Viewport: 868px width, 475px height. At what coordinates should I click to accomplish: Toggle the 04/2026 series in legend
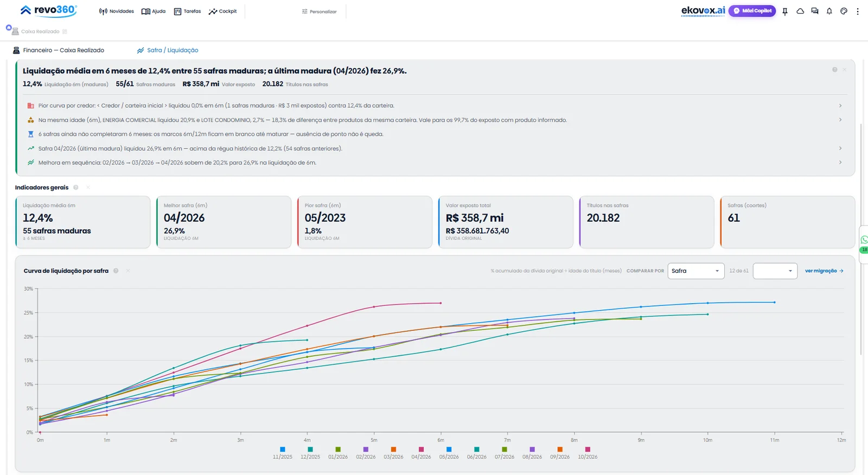pos(421,453)
